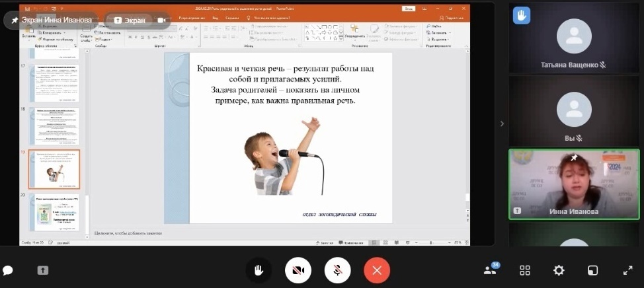644x288 pixels.
Task: Select slide 20 thumbnail
Action: pos(54,213)
